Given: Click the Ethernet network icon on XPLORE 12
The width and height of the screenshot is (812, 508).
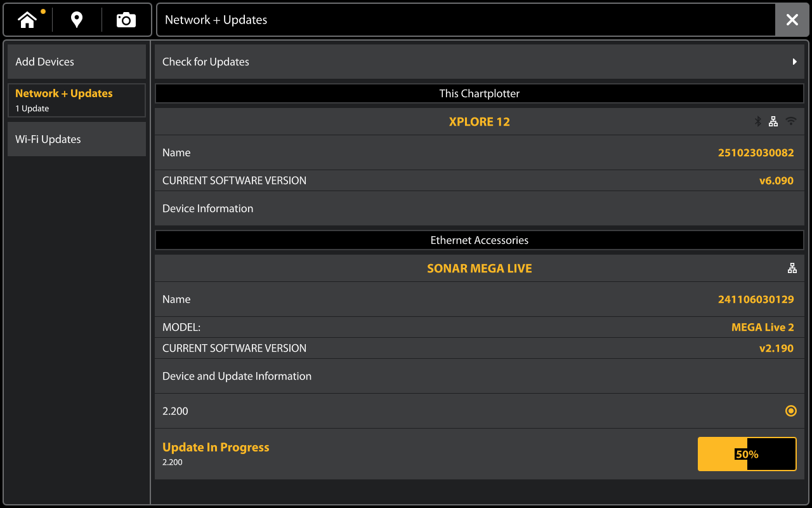Looking at the screenshot, I should (773, 121).
